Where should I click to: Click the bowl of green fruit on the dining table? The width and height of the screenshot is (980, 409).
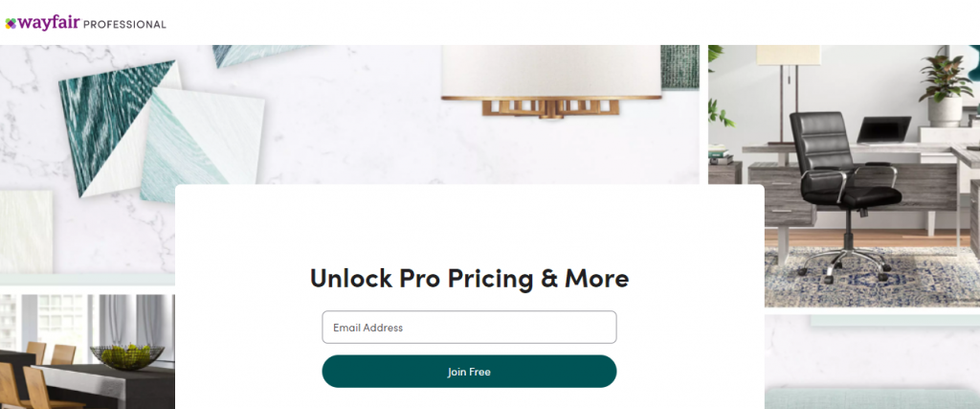coord(127,355)
